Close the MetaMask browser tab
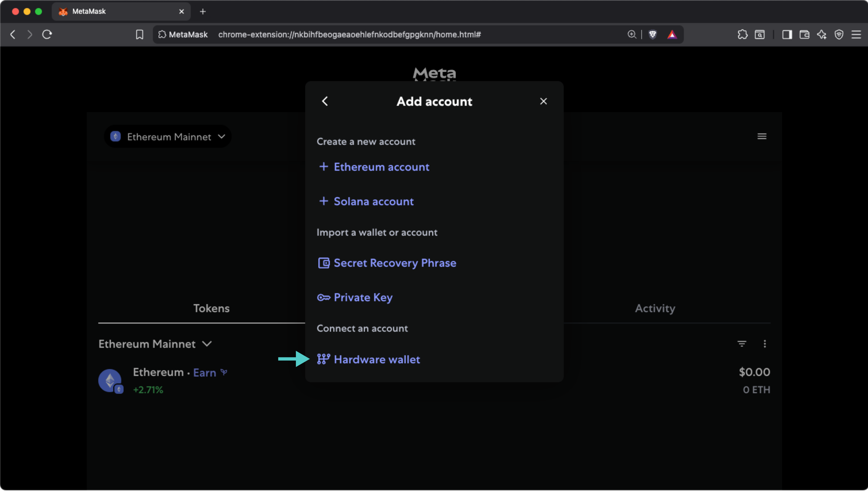This screenshot has width=868, height=491. click(x=181, y=12)
